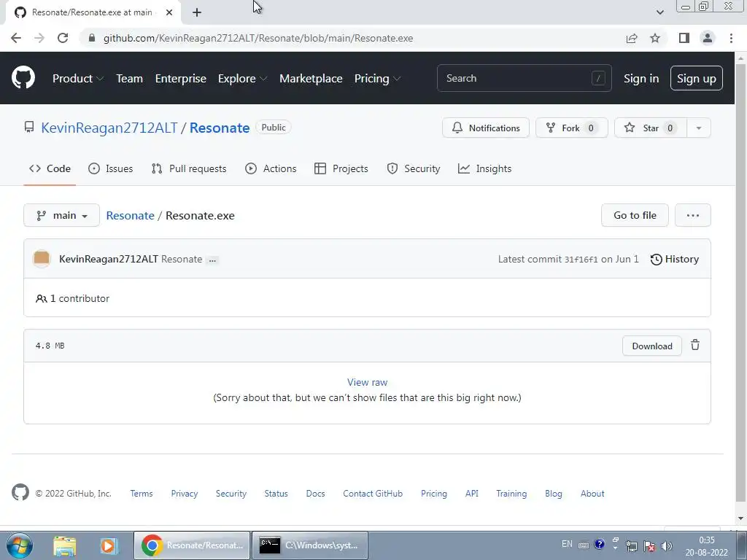Viewport: 747px width, 560px height.
Task: Open Contact GitHub footer link
Action: (373, 494)
